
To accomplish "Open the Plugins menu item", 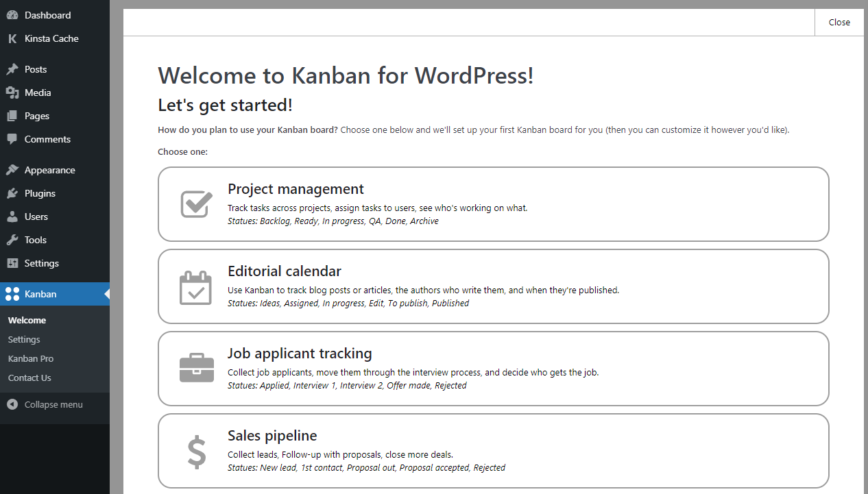I will pos(55,193).
